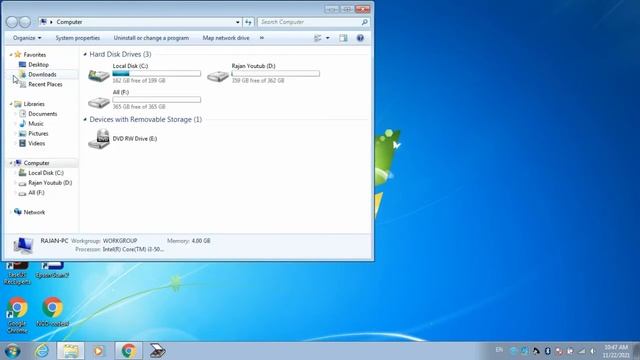640x360 pixels.
Task: Show the preview pane icon
Action: (x=343, y=38)
